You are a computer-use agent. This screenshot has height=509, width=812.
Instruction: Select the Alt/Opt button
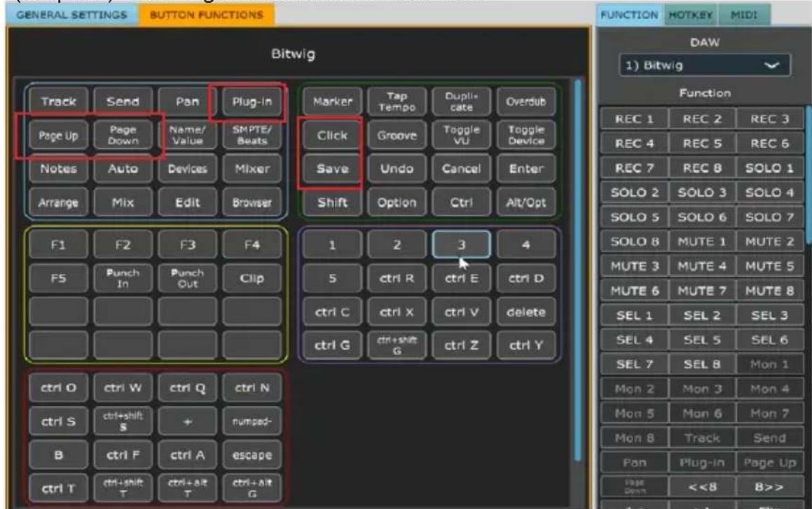click(525, 203)
